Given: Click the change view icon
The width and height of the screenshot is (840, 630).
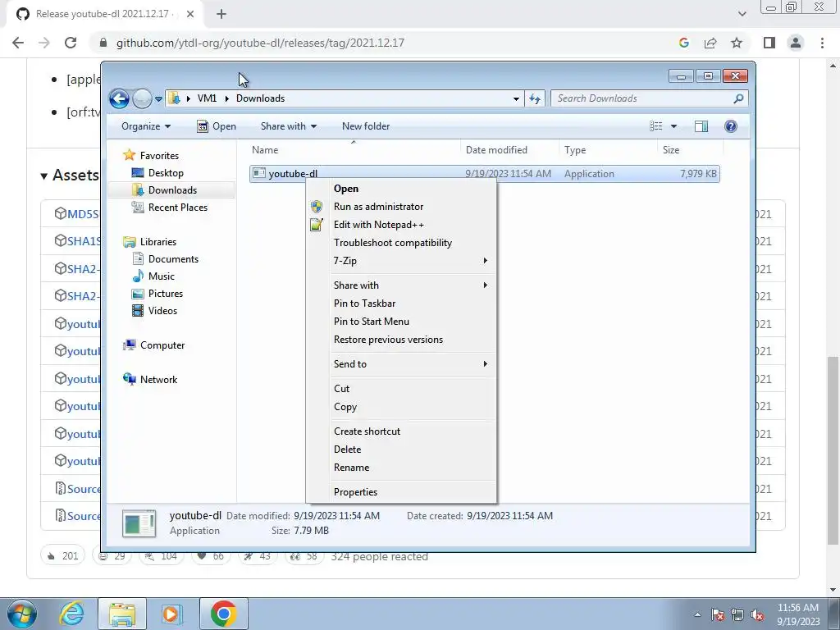Looking at the screenshot, I should [656, 126].
